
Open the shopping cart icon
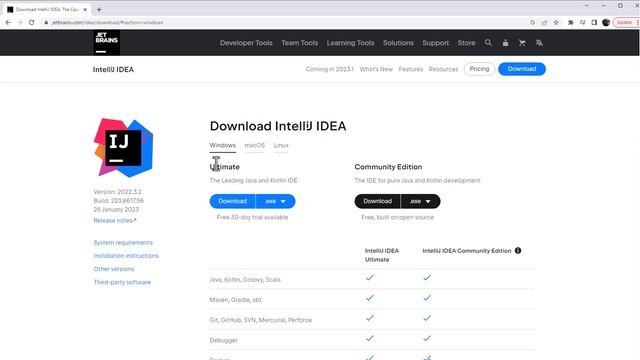[x=522, y=42]
